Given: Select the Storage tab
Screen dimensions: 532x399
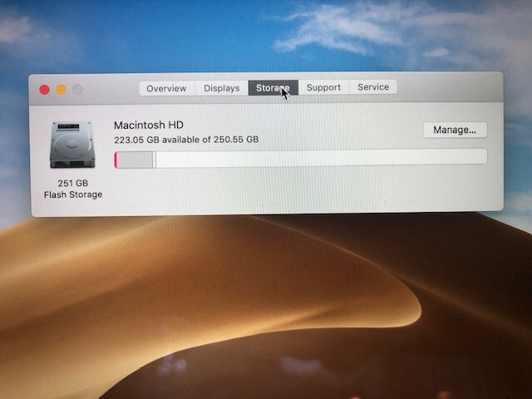Looking at the screenshot, I should [x=273, y=88].
